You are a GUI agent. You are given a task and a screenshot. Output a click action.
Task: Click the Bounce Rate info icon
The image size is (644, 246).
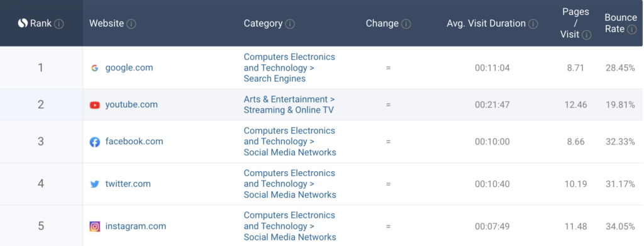point(632,29)
